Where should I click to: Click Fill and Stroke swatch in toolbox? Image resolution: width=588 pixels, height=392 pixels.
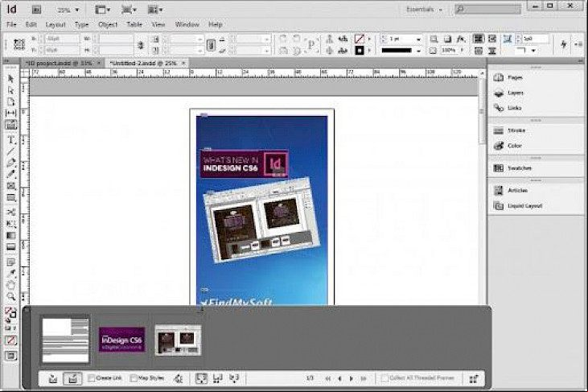point(10,313)
